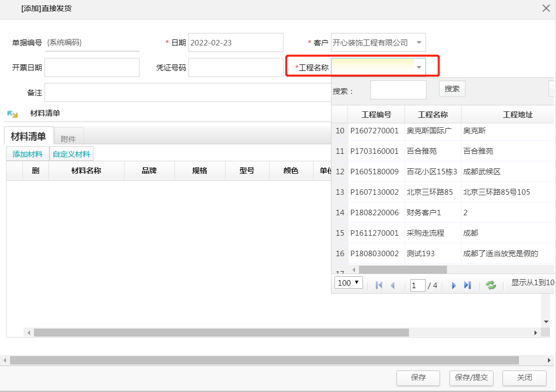Screen dimensions: 556x392
Task: Click the expand/collapse arrows icon beside 材料清单
Action: pyautogui.click(x=12, y=114)
